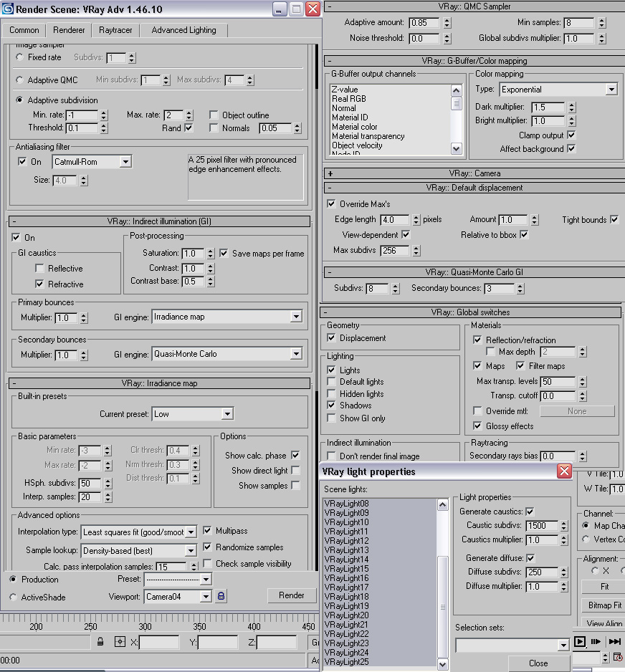Select VRayLight22 in Scene lights list
625x672 pixels.
tap(346, 634)
